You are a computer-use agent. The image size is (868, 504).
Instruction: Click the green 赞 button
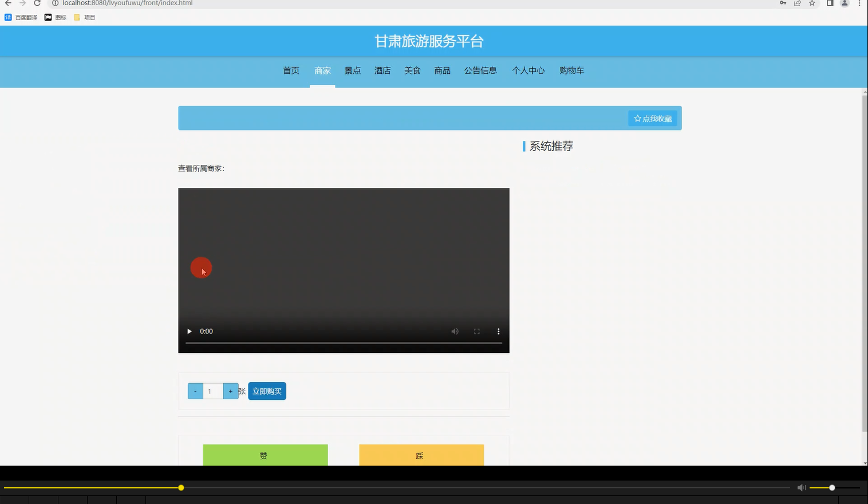266,455
